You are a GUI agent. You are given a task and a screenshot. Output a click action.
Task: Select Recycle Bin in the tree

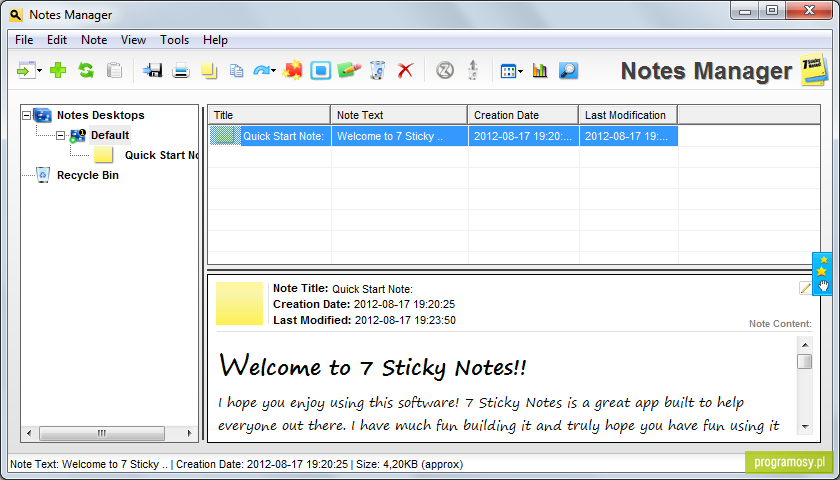pyautogui.click(x=88, y=175)
